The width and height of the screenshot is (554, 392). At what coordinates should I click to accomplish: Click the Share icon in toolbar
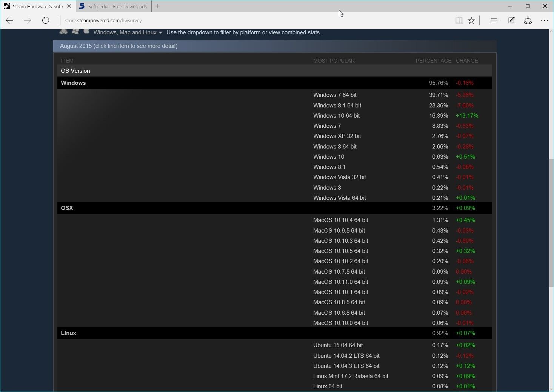528,20
